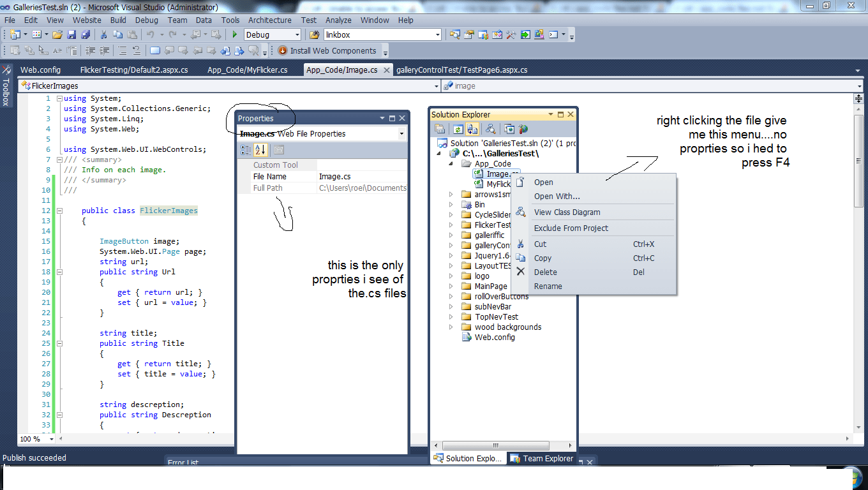Image resolution: width=868 pixels, height=490 pixels.
Task: Refresh the Solution Explorer view
Action: tap(459, 128)
